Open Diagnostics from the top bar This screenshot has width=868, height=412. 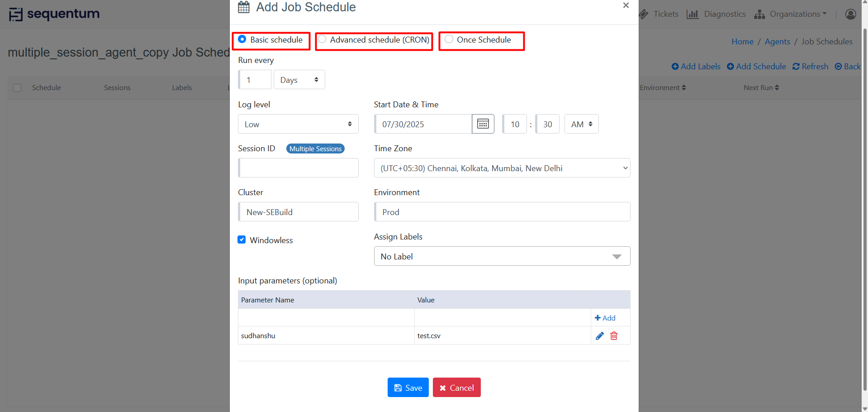(x=716, y=14)
